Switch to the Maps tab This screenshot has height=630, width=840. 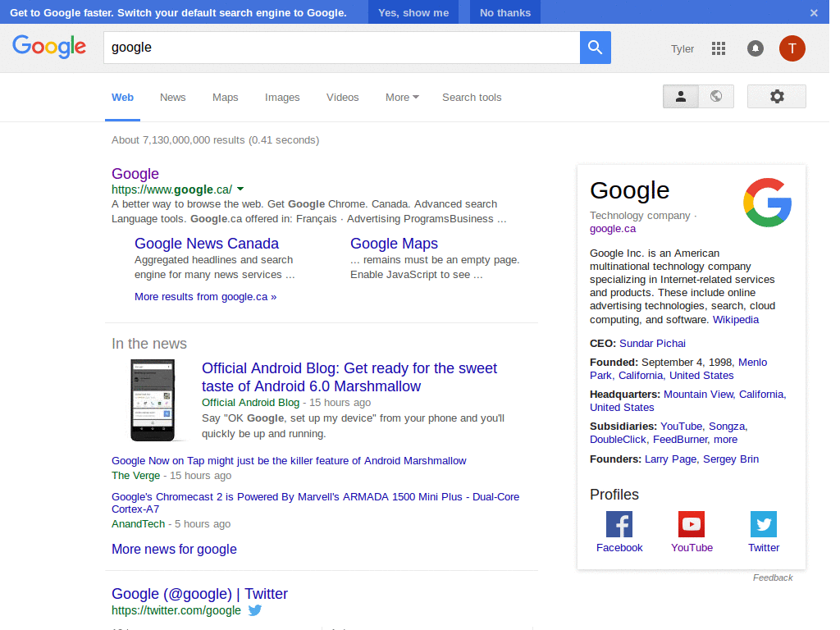(x=225, y=98)
